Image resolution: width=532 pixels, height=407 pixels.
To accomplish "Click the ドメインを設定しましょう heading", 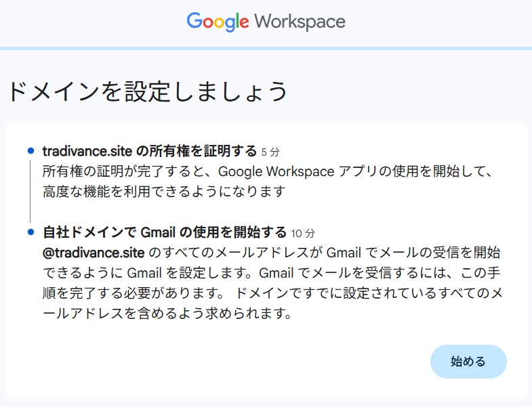I will pos(148,91).
